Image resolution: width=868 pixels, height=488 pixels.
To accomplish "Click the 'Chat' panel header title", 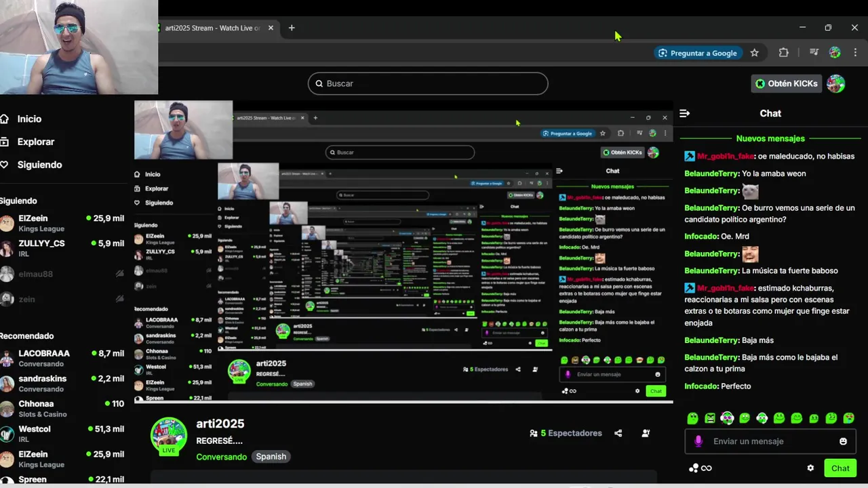I will [x=770, y=113].
